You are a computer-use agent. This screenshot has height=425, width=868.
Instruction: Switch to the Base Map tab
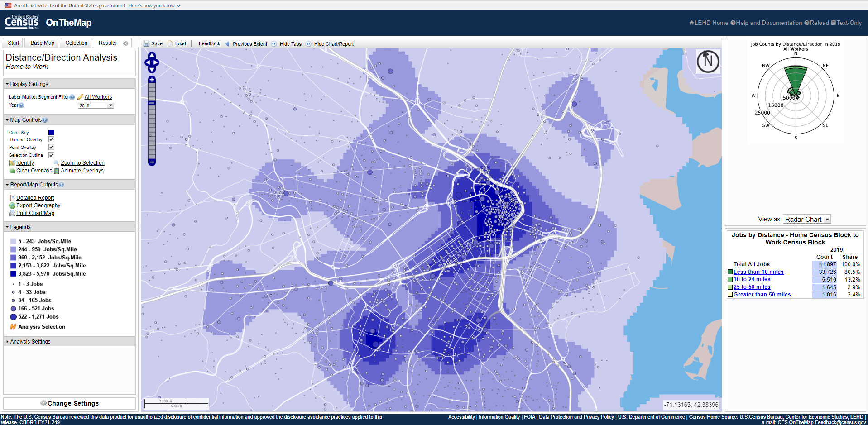click(42, 43)
